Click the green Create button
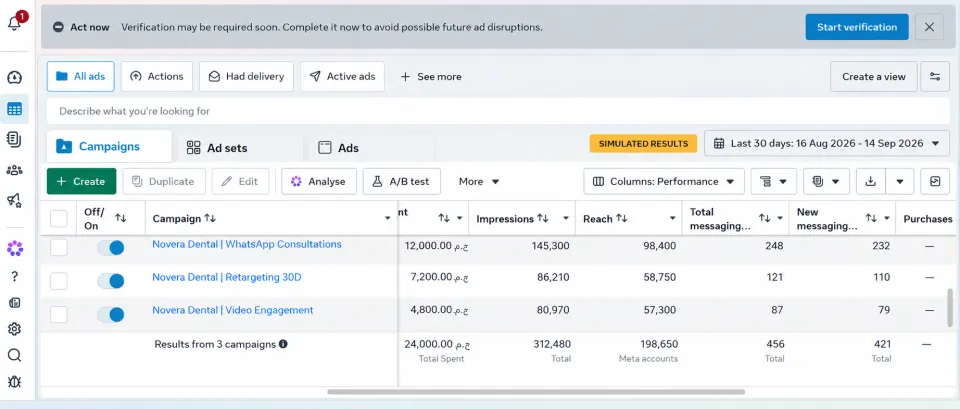960x409 pixels. (81, 181)
